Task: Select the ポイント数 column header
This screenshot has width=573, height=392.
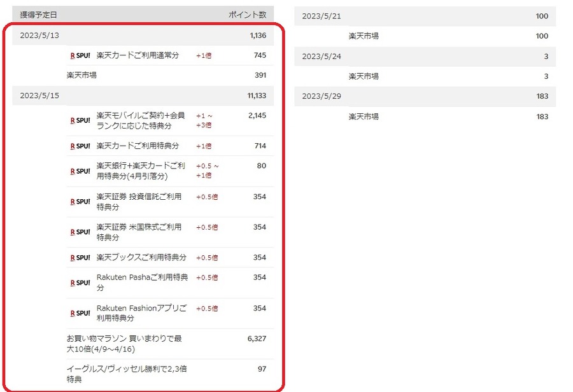Action: (248, 15)
